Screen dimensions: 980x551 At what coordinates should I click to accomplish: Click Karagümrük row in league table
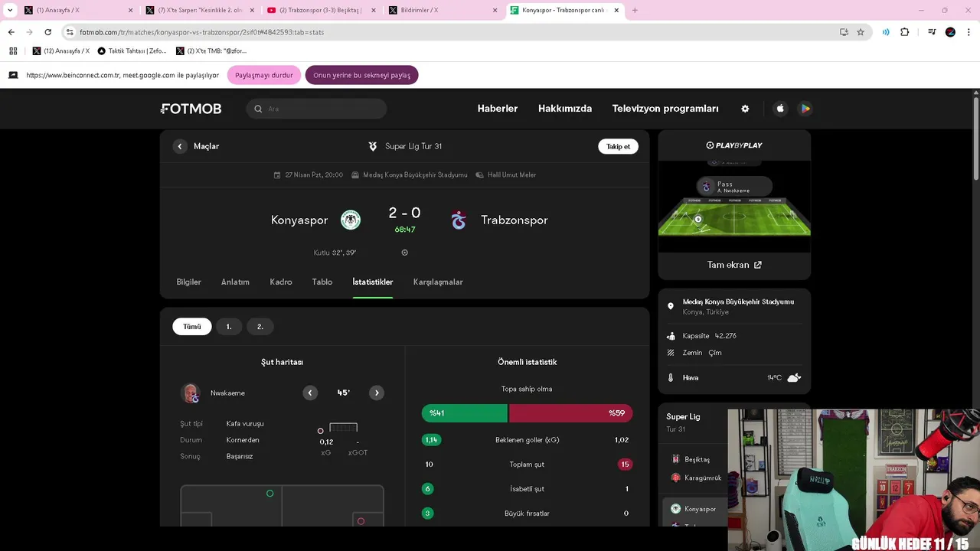(694, 478)
